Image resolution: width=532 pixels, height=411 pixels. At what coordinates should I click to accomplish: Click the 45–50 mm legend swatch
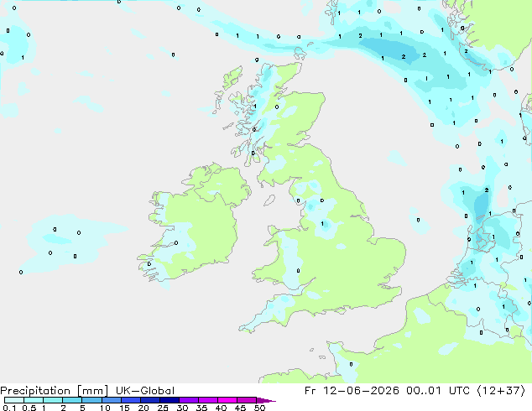pos(247,400)
